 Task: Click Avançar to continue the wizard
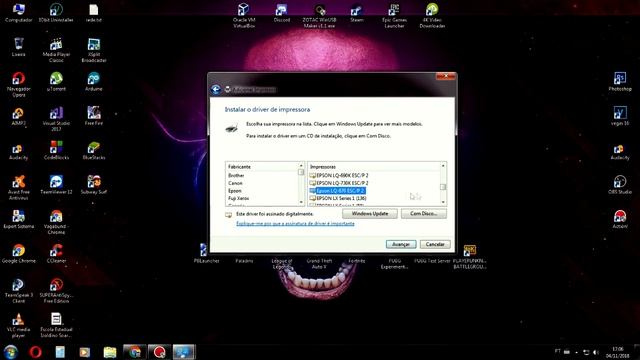click(x=401, y=244)
